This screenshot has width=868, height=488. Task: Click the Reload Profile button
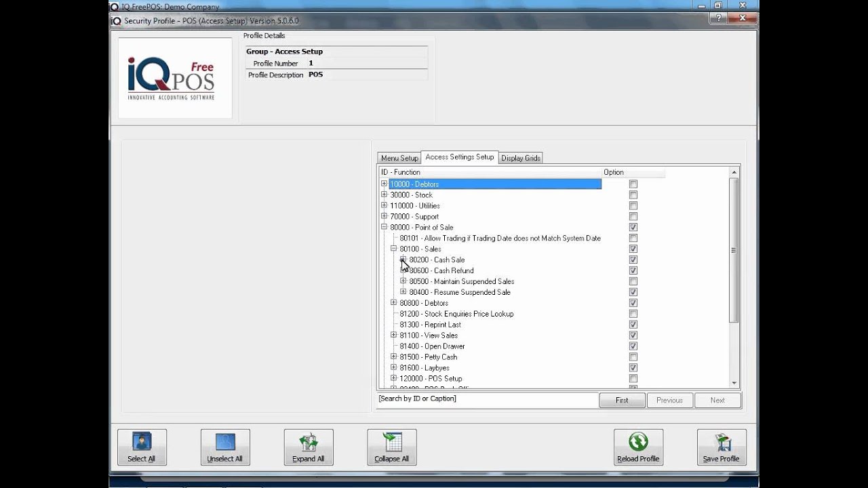pos(638,447)
